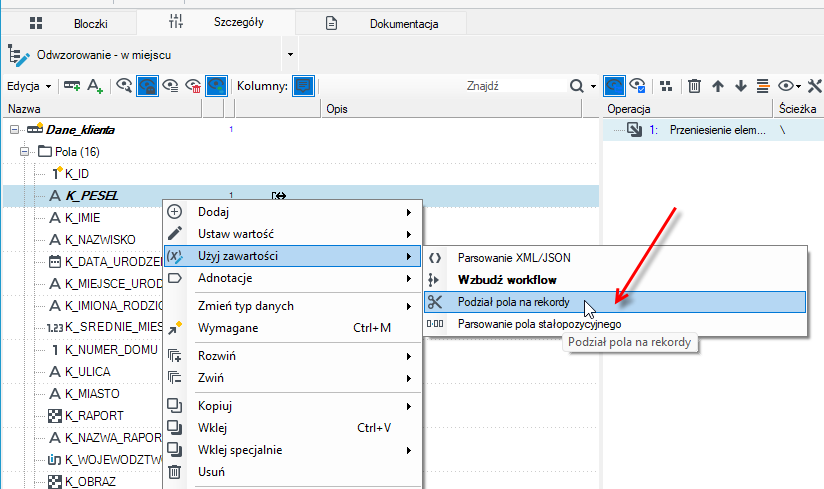Screen dimensions: 824x489
Task: Choose Wymagane in the context menu
Action: [292, 328]
